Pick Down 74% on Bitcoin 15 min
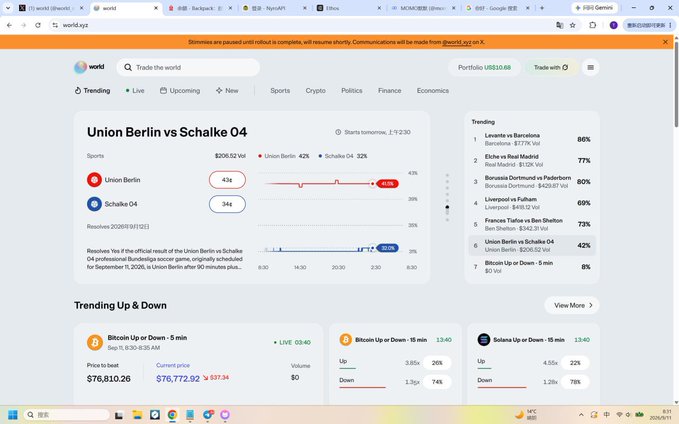679x424 pixels. pyautogui.click(x=437, y=382)
